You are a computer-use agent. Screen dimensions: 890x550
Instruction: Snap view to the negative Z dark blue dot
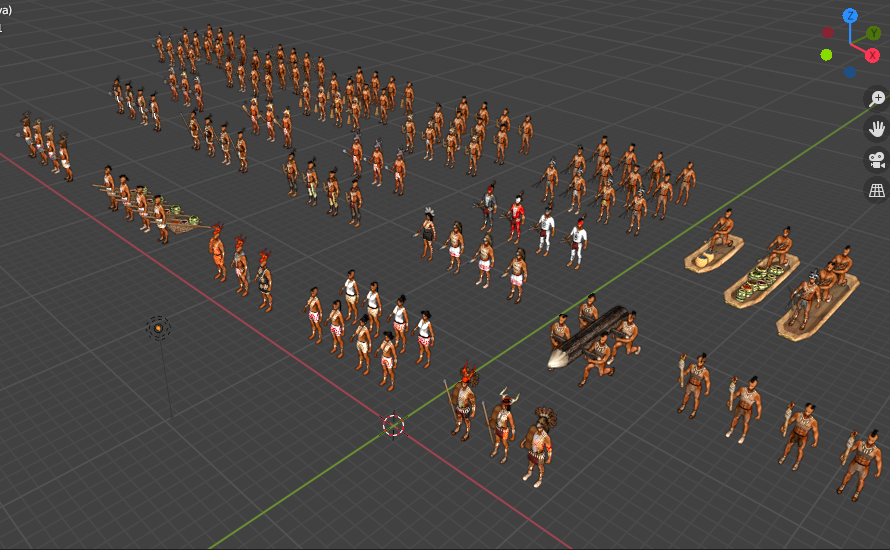[850, 72]
